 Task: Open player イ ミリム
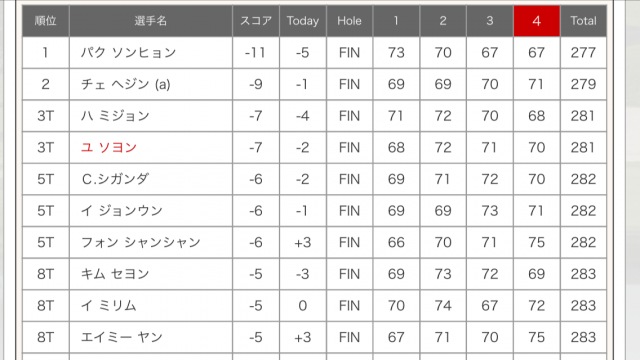click(x=109, y=306)
